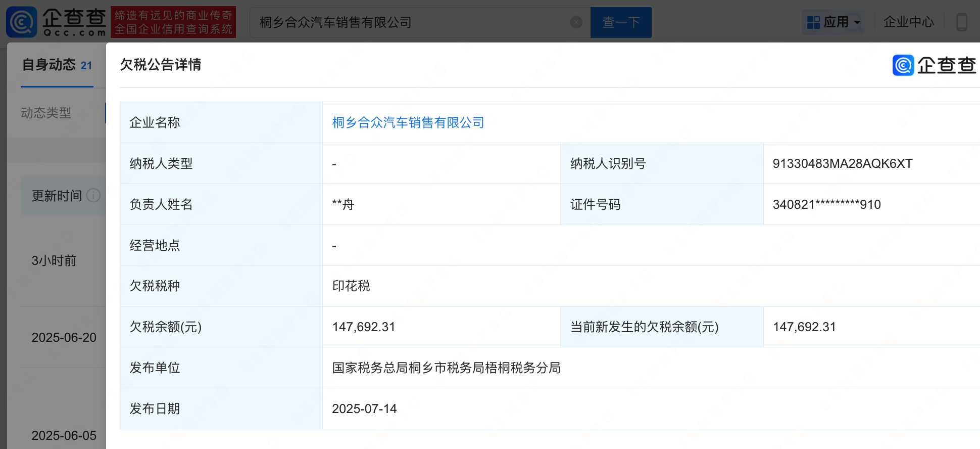Open 企业中心 menu item
Viewport: 980px width, 449px height.
click(908, 22)
